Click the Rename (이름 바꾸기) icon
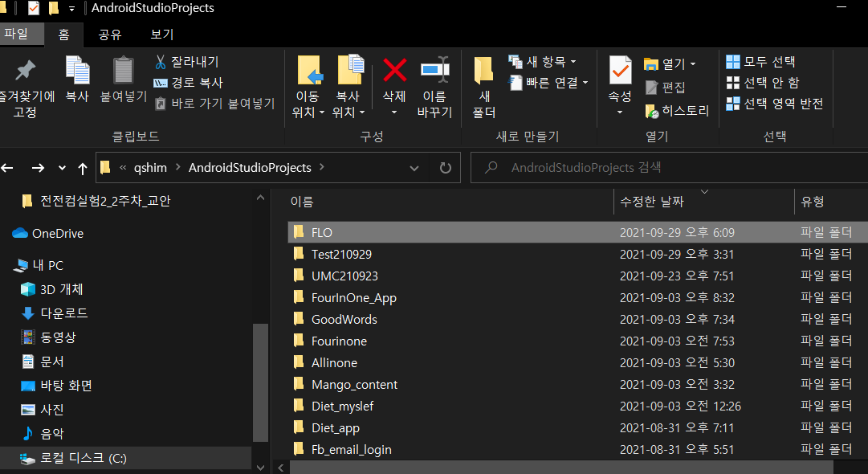The height and width of the screenshot is (474, 868). [434, 71]
